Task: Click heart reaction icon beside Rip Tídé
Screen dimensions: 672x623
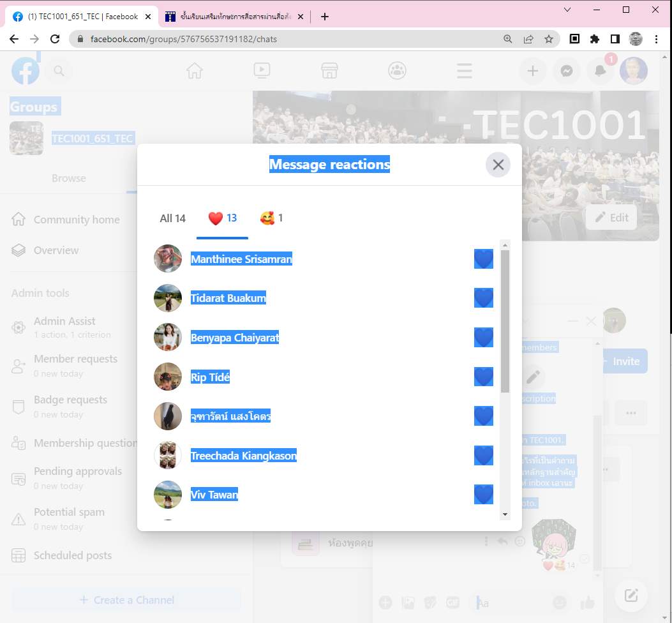Action: tap(484, 377)
